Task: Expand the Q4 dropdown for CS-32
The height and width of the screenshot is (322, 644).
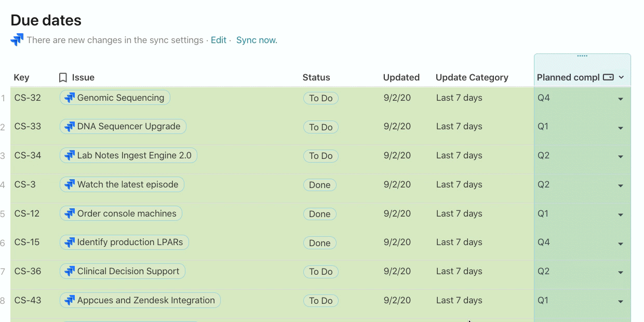Action: [x=621, y=99]
